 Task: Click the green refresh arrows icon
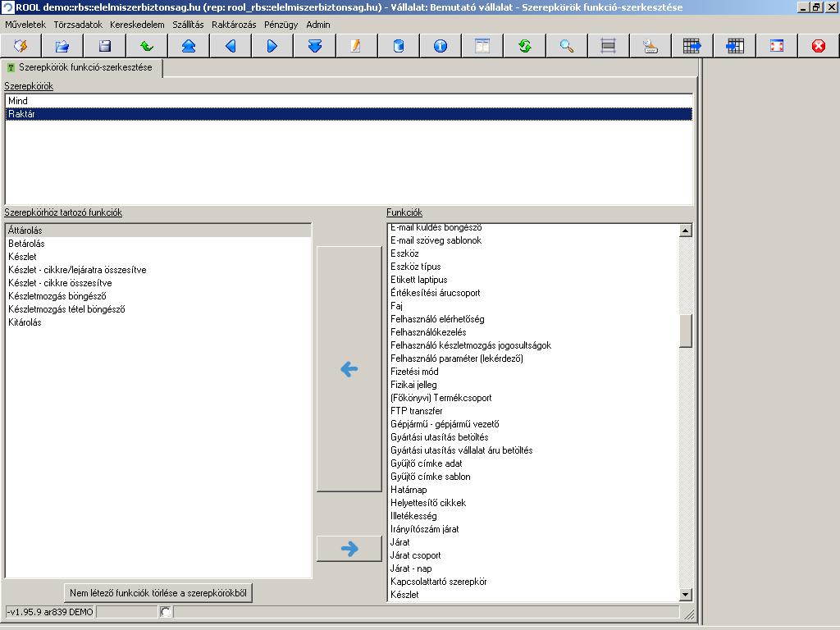click(524, 46)
